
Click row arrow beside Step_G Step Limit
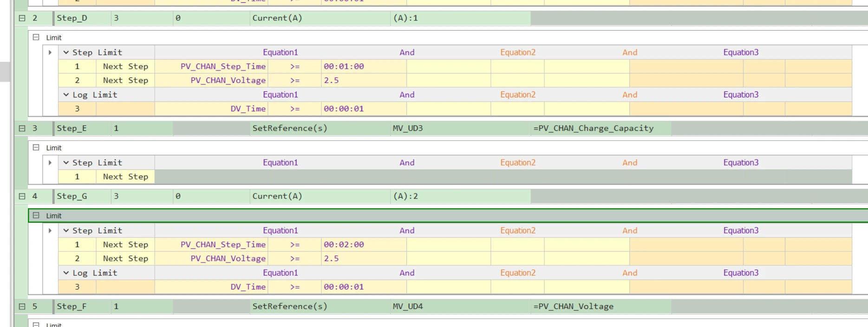[50, 231]
